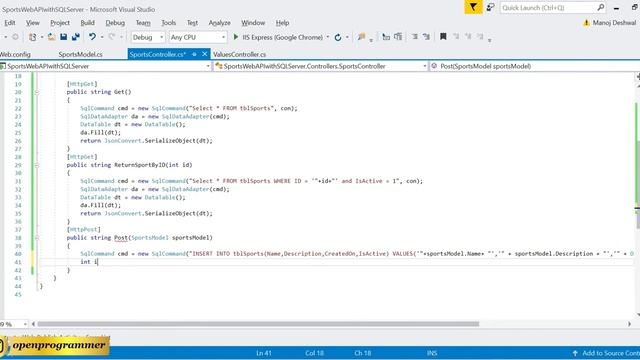Pin the SportsController.cs tab
This screenshot has width=640, height=360.
tap(194, 54)
